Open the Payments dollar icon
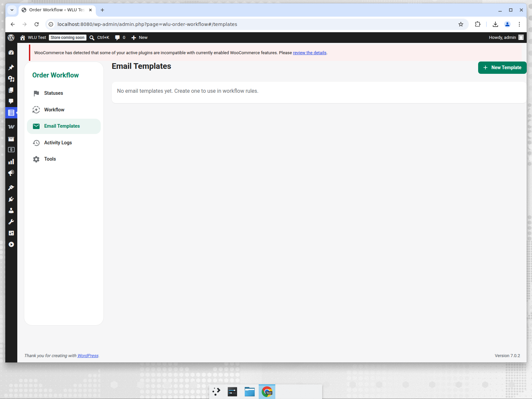 click(11, 150)
